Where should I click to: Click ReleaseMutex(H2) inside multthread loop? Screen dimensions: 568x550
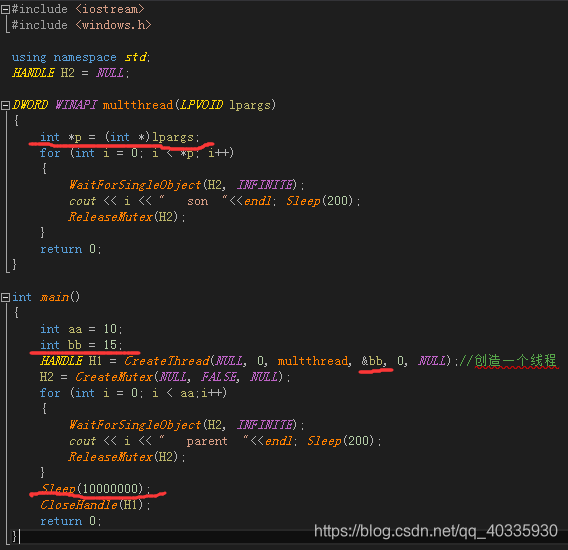[x=127, y=217]
